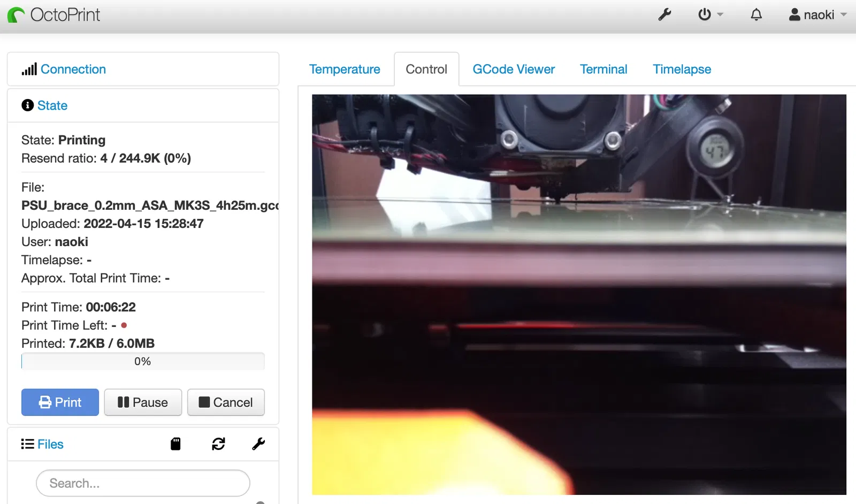Click the State info icon
The width and height of the screenshot is (856, 504).
27,105
